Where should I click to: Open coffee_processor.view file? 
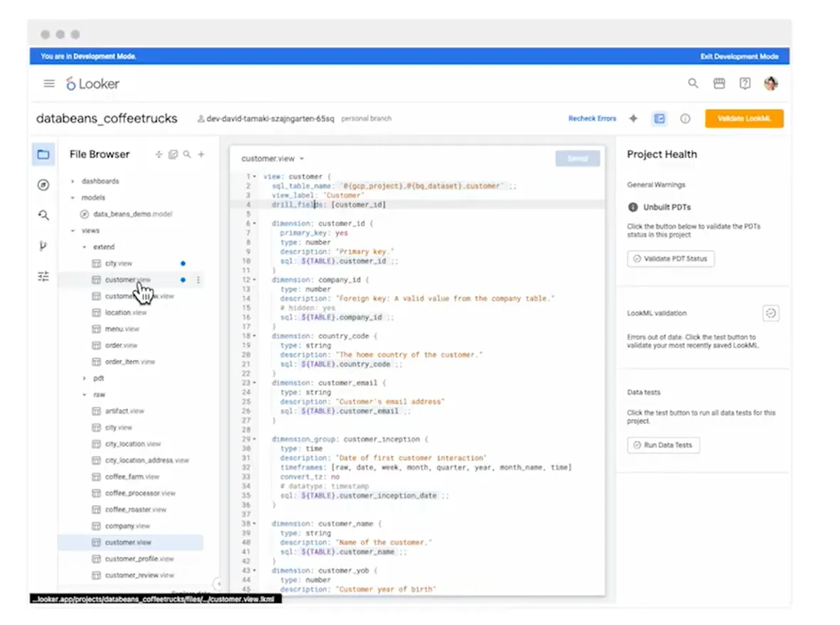coord(141,493)
